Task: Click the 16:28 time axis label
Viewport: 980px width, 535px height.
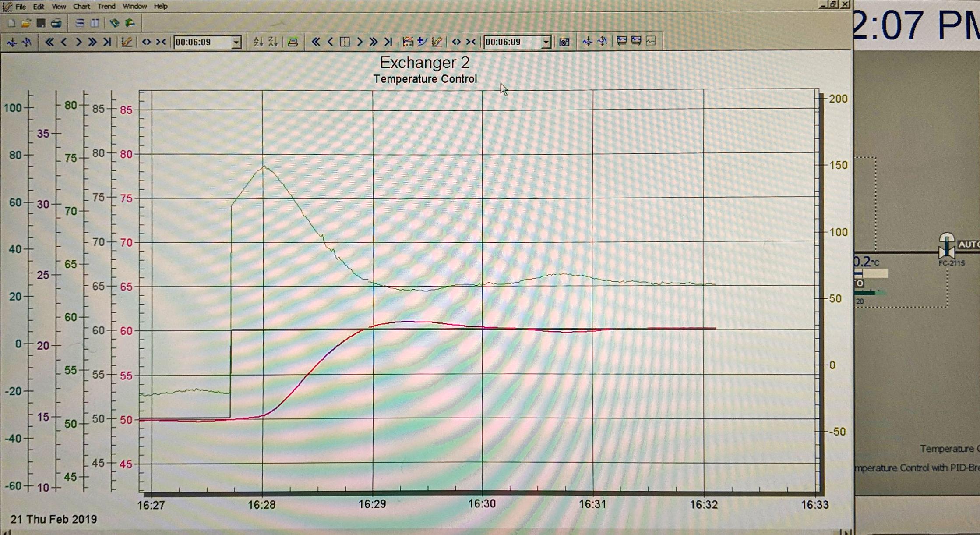Action: (x=262, y=505)
